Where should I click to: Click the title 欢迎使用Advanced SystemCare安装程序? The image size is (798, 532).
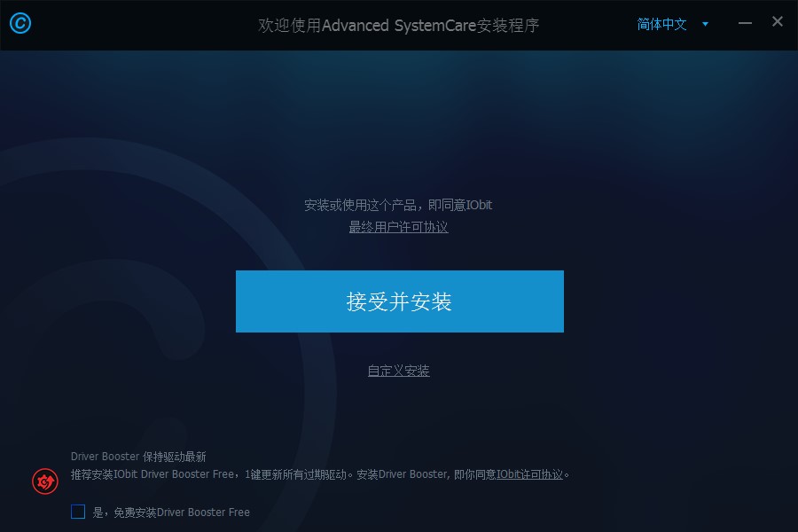click(x=398, y=25)
